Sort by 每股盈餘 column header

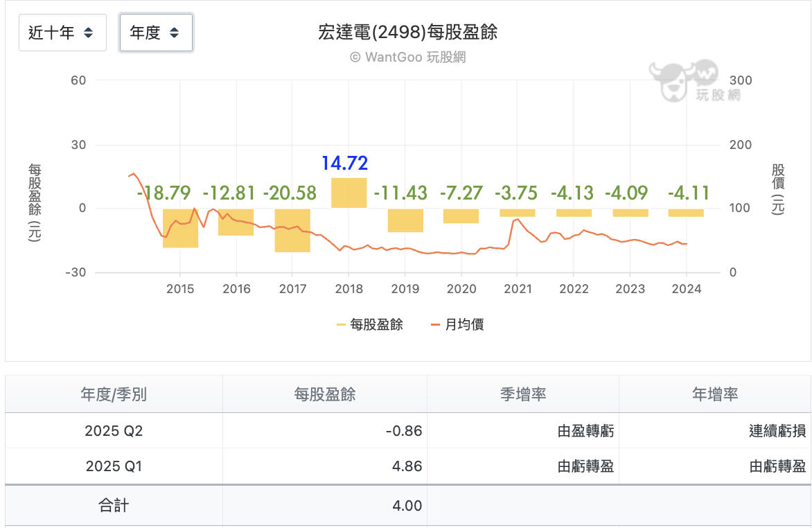click(324, 394)
